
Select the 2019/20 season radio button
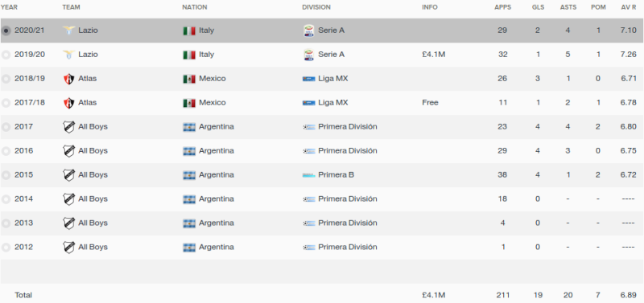point(6,55)
